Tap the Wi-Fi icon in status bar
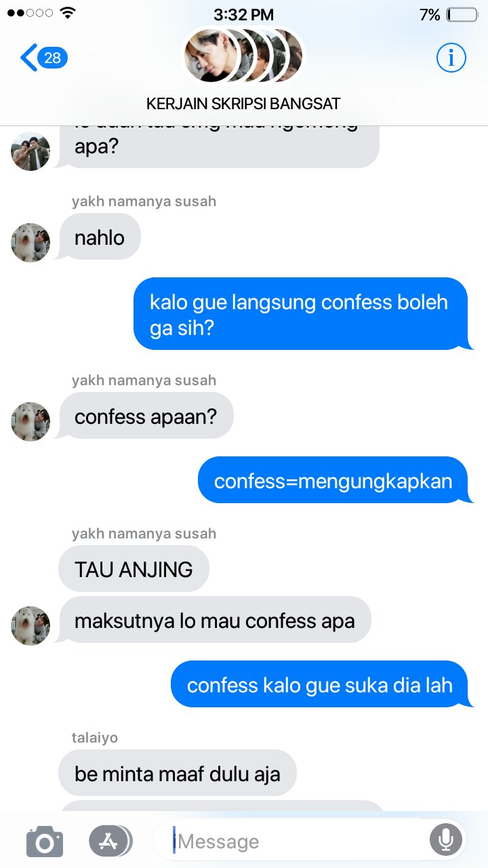This screenshot has width=488, height=868. click(68, 13)
